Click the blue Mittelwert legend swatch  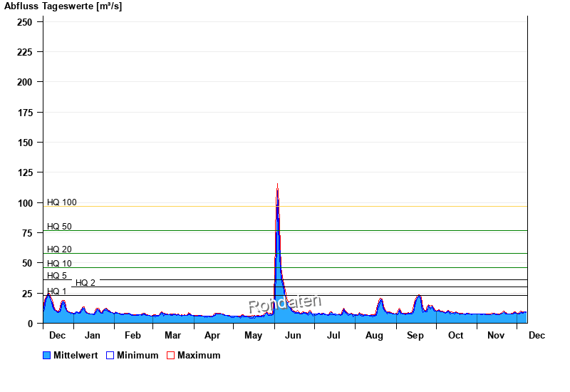[47, 356]
